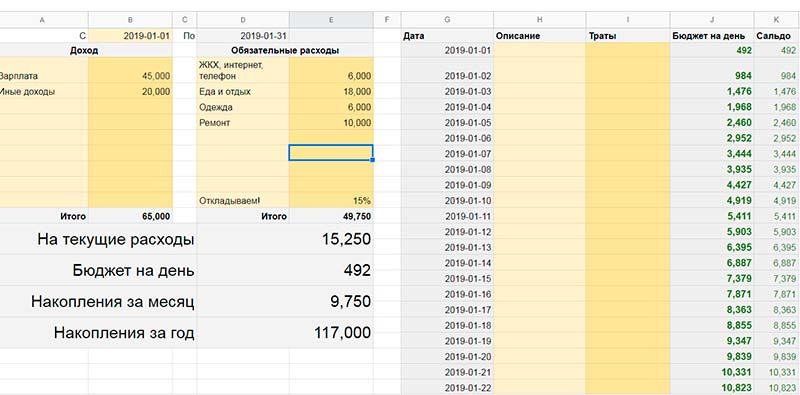
Task: Select column E header
Action: [x=331, y=20]
